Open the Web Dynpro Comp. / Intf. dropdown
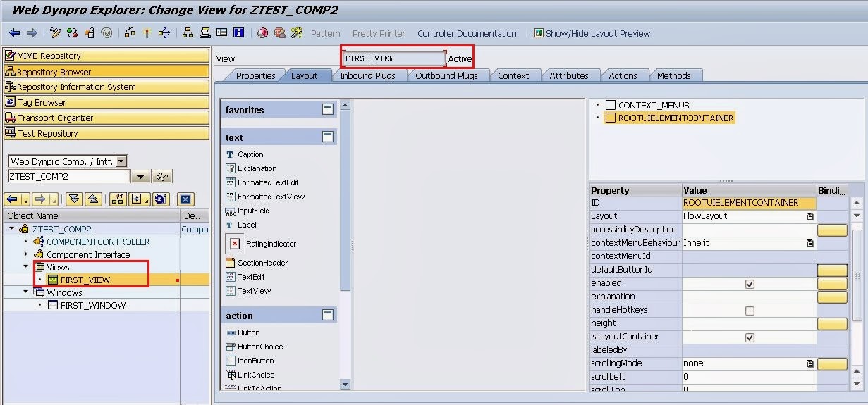 coord(121,161)
